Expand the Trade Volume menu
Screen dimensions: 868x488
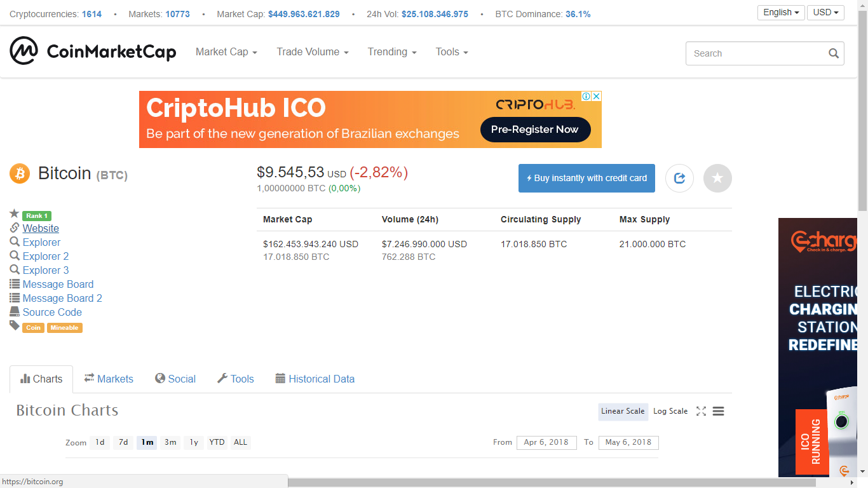pyautogui.click(x=313, y=52)
